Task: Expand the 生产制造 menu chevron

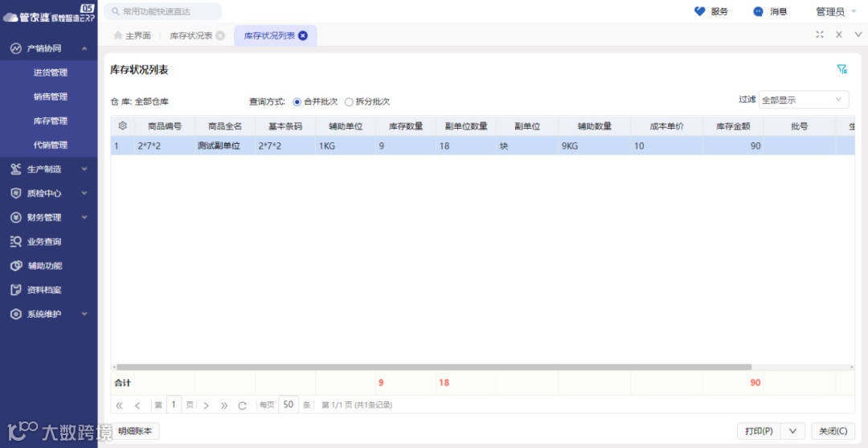Action: pyautogui.click(x=84, y=169)
